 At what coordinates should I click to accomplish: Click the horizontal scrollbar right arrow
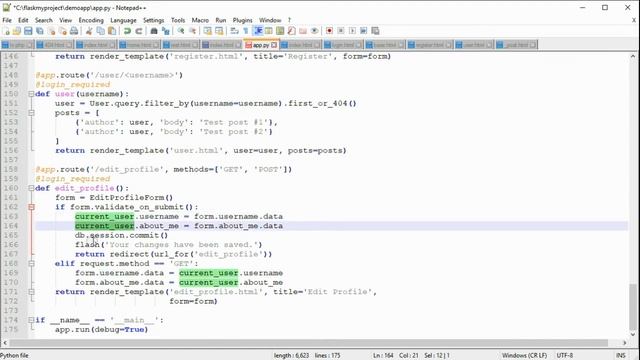624,343
